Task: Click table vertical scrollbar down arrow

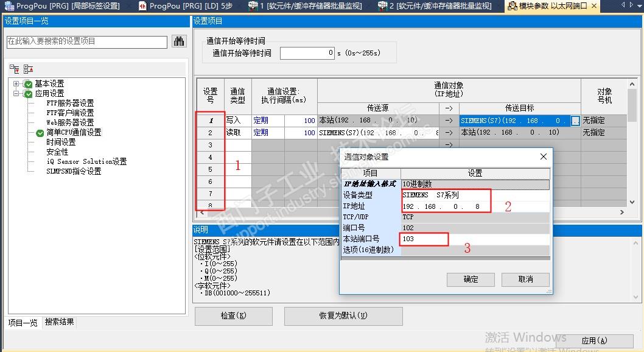Action: pyautogui.click(x=632, y=202)
